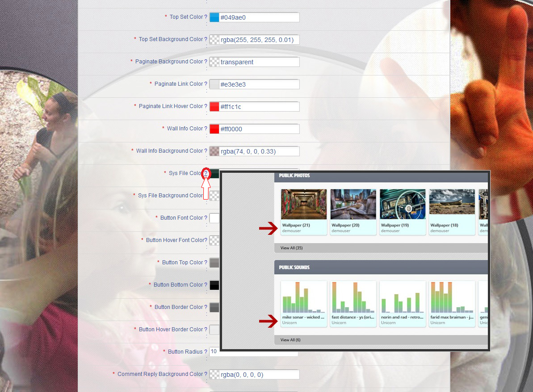Screen dimensions: 533x392
Task: Click the question mark for Paginate Background Color
Action: tap(206, 62)
